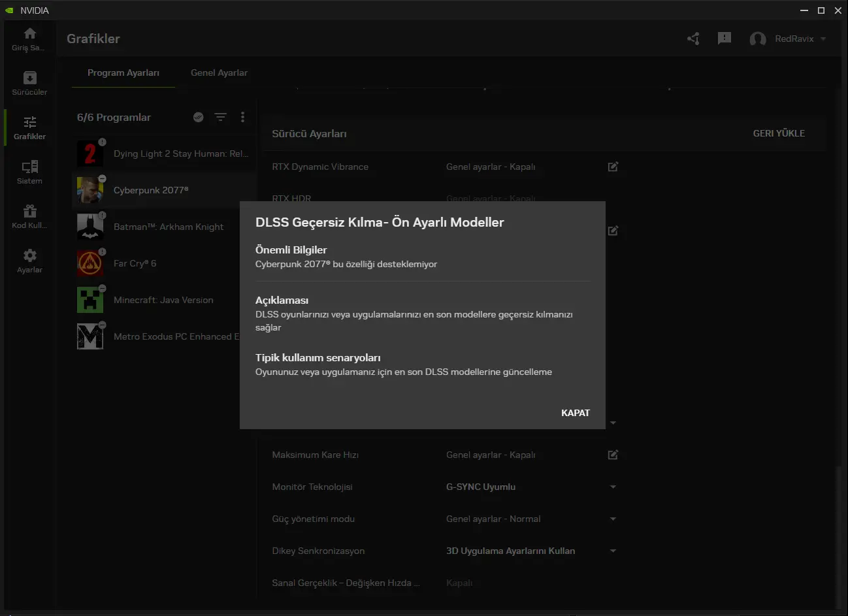The height and width of the screenshot is (616, 848).
Task: Open the three-dot programs menu
Action: click(x=242, y=117)
